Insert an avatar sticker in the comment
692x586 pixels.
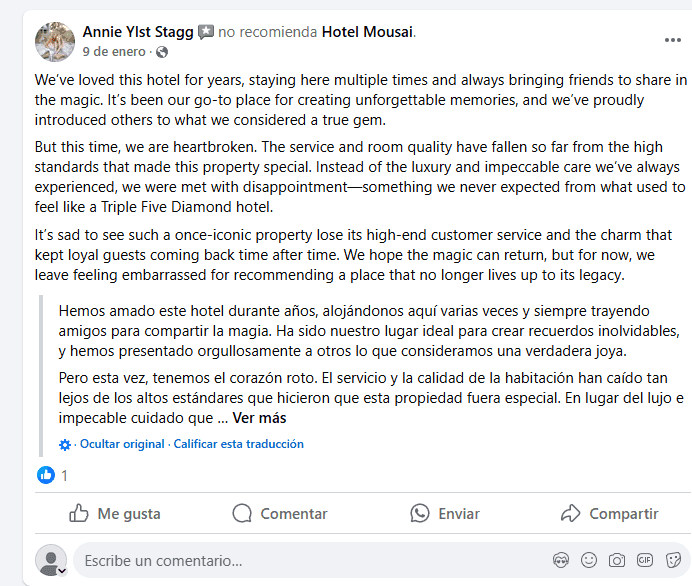click(x=560, y=561)
